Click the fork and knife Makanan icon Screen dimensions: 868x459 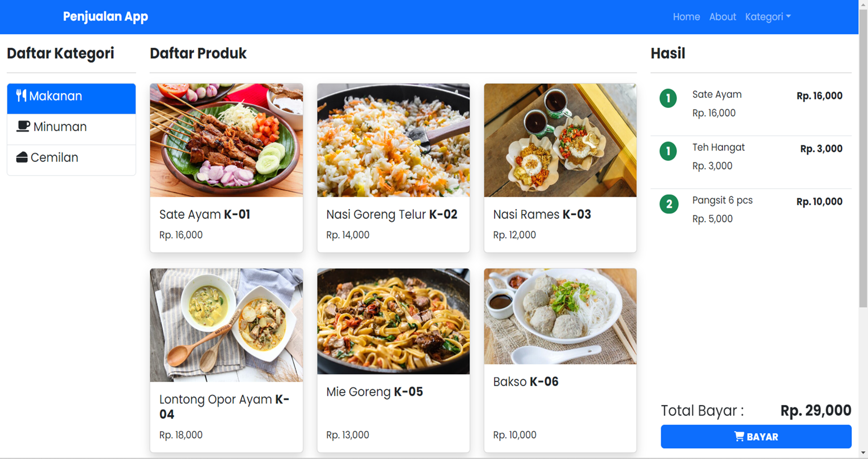21,96
